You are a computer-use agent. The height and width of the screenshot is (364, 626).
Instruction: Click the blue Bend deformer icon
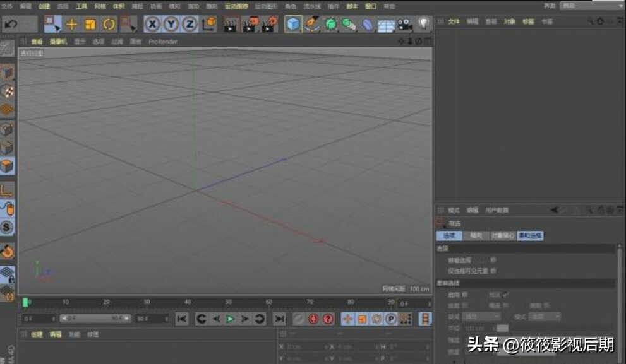click(367, 25)
